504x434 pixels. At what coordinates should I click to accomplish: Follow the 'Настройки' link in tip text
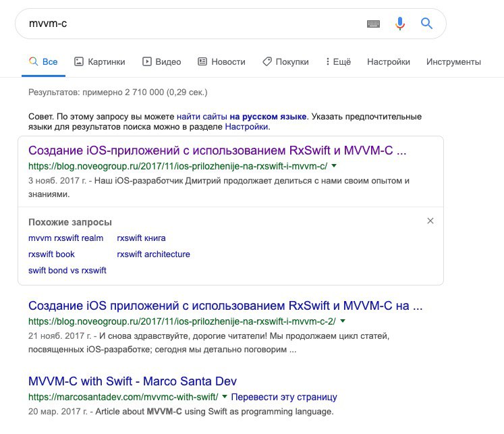[246, 127]
